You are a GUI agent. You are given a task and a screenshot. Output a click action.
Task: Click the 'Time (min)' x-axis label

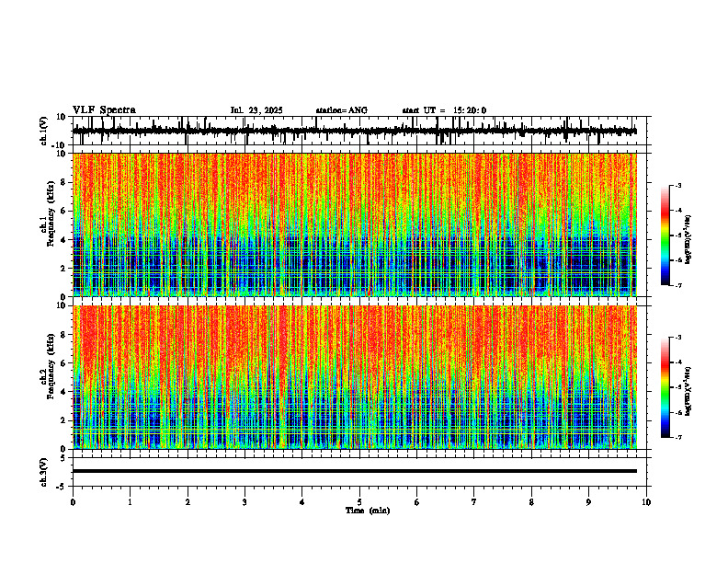pos(368,511)
